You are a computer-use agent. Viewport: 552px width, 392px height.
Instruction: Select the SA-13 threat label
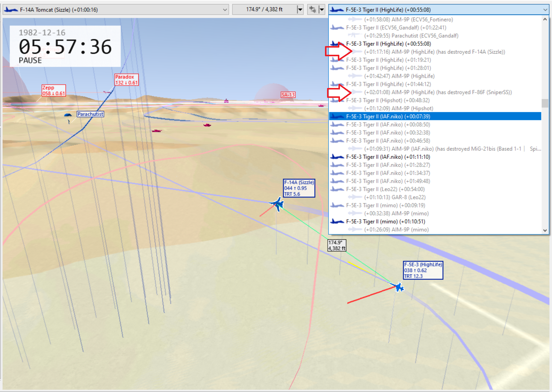pyautogui.click(x=288, y=95)
